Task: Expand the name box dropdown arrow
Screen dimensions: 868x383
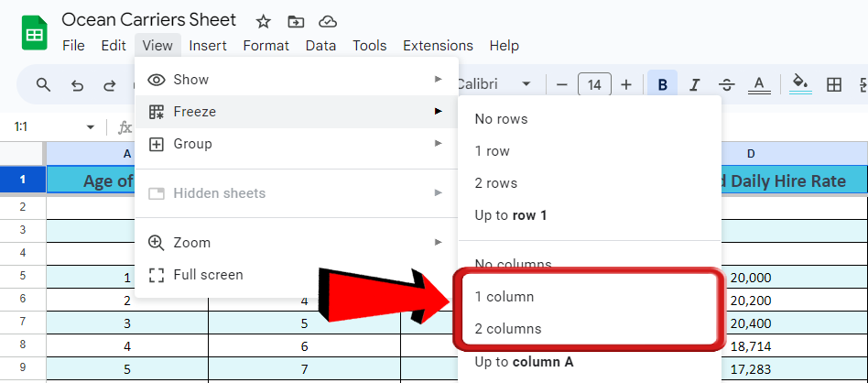Action: pos(90,127)
